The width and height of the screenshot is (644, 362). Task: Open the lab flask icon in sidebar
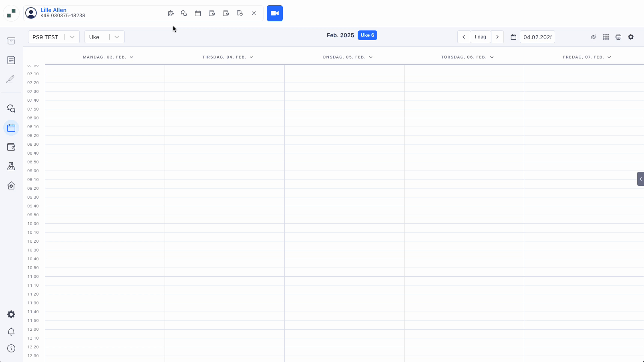tap(11, 166)
